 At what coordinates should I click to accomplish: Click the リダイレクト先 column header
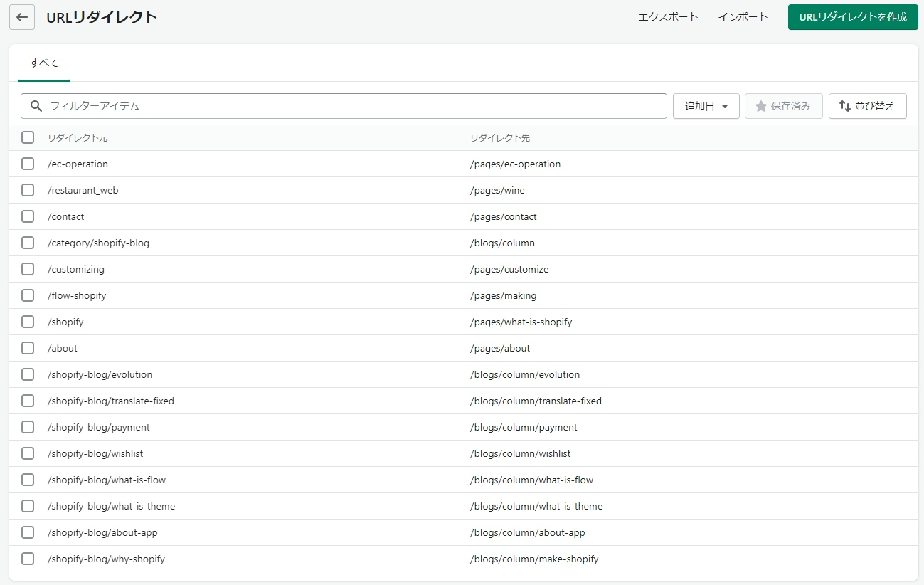500,137
